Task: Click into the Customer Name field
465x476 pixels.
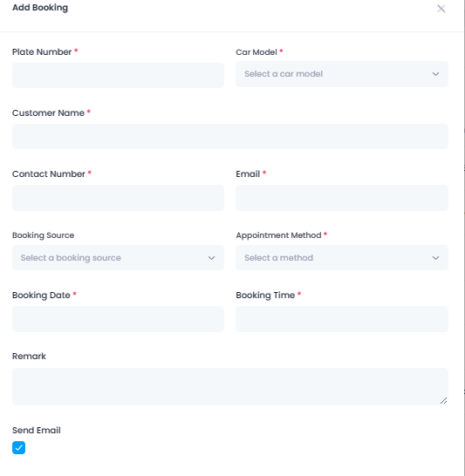Action: coord(230,136)
